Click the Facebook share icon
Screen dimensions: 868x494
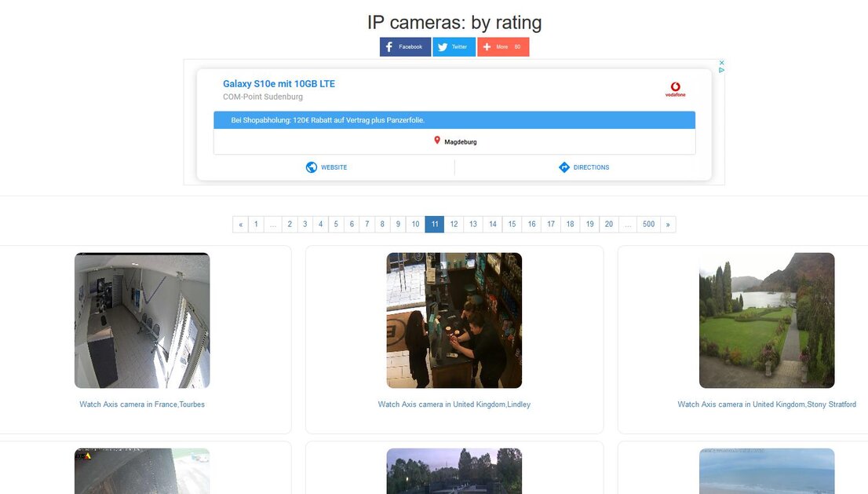tap(388, 46)
